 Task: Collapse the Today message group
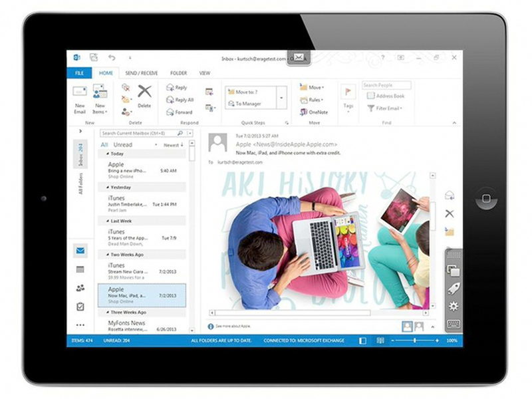[x=102, y=154]
